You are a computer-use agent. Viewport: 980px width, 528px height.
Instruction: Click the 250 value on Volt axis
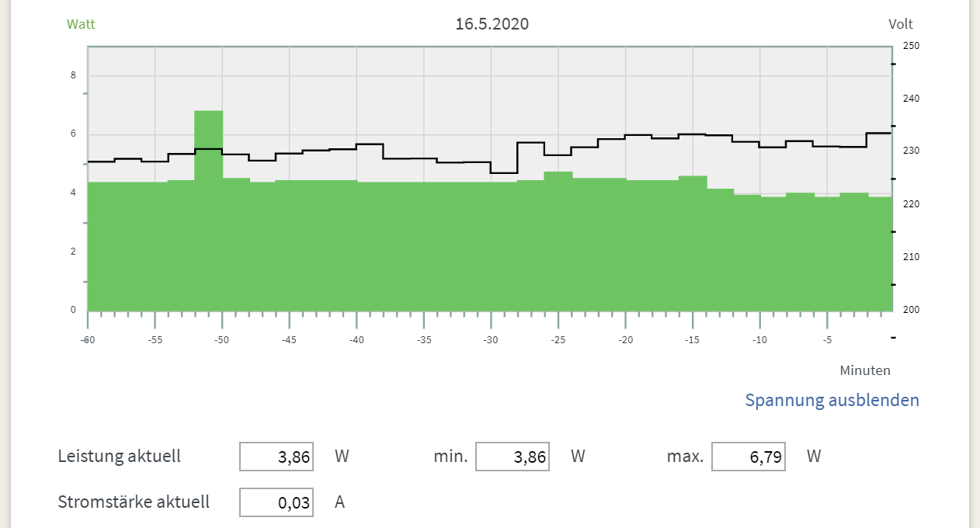click(911, 46)
